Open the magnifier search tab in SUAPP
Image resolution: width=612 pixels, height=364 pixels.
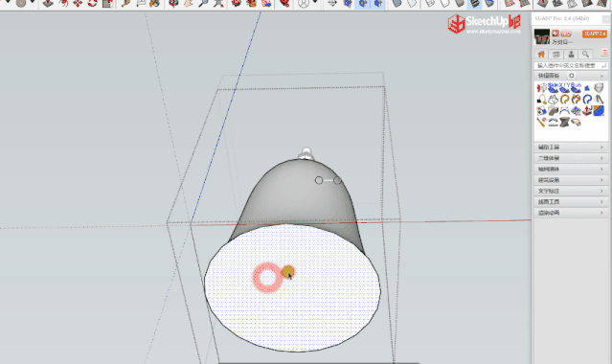(585, 55)
